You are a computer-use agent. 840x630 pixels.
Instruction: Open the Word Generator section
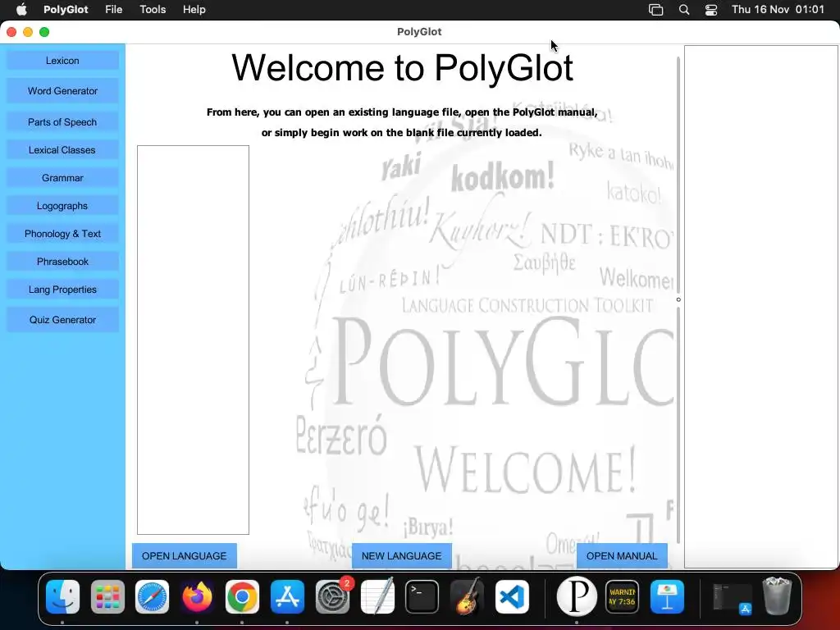tap(62, 91)
